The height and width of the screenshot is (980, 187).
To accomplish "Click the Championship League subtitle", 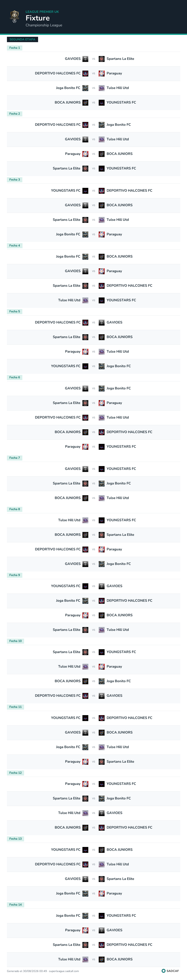I will click(44, 25).
